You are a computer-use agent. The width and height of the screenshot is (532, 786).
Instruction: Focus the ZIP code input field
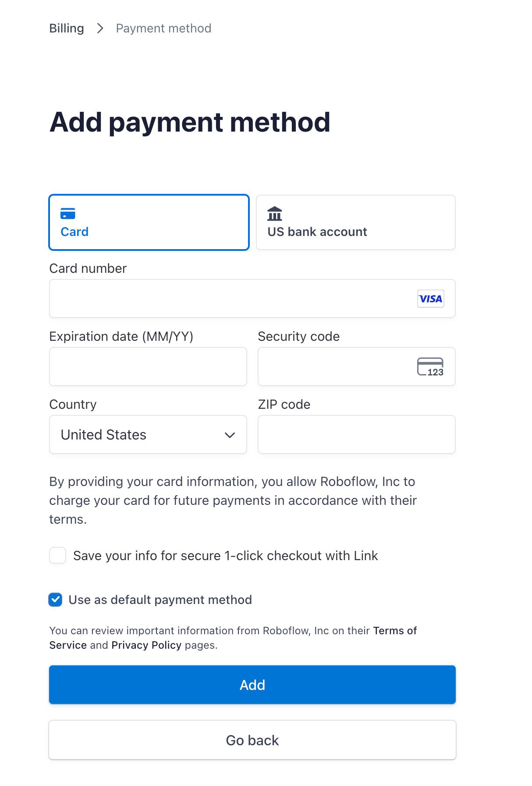point(356,435)
